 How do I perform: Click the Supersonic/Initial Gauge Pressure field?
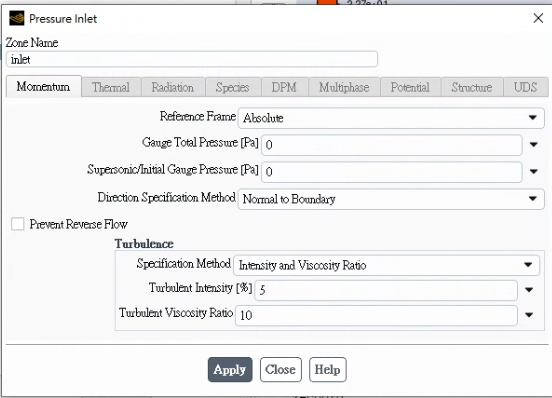coord(391,172)
